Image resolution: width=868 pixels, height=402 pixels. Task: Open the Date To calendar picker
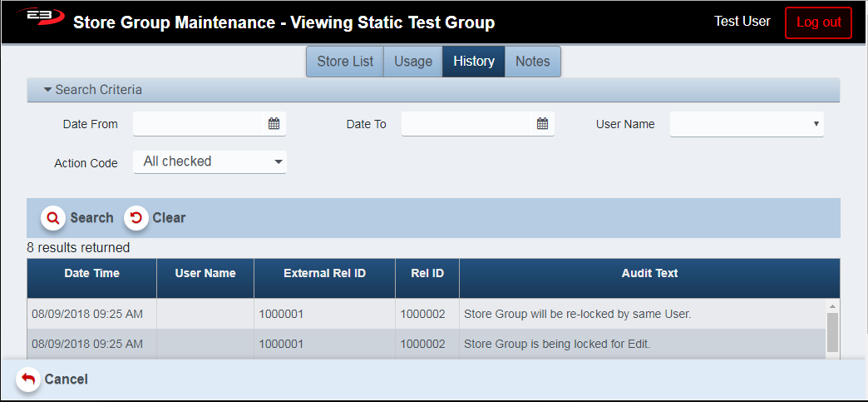coord(542,124)
